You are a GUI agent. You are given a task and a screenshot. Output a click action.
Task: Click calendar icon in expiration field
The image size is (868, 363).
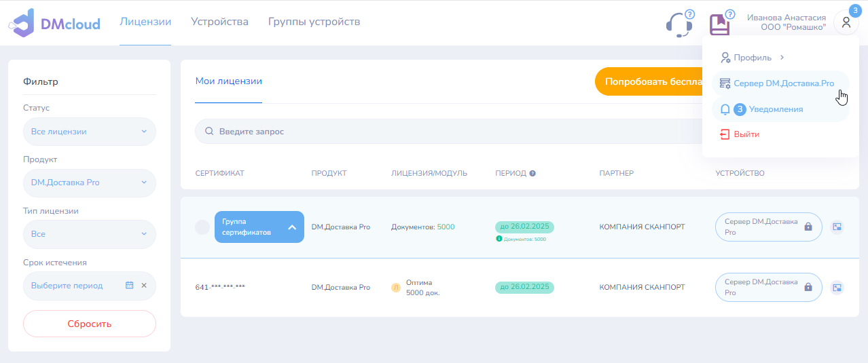click(x=129, y=286)
